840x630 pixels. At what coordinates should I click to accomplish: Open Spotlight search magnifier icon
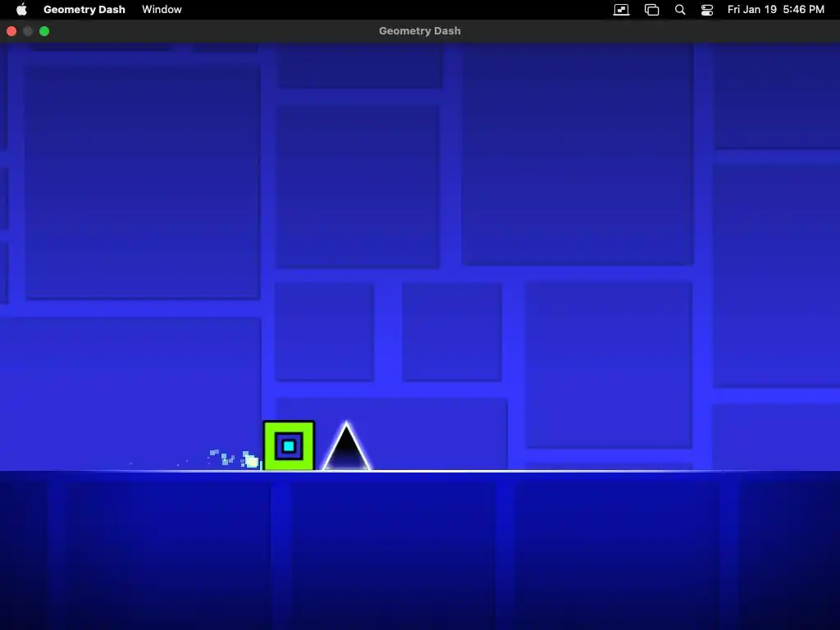(680, 10)
